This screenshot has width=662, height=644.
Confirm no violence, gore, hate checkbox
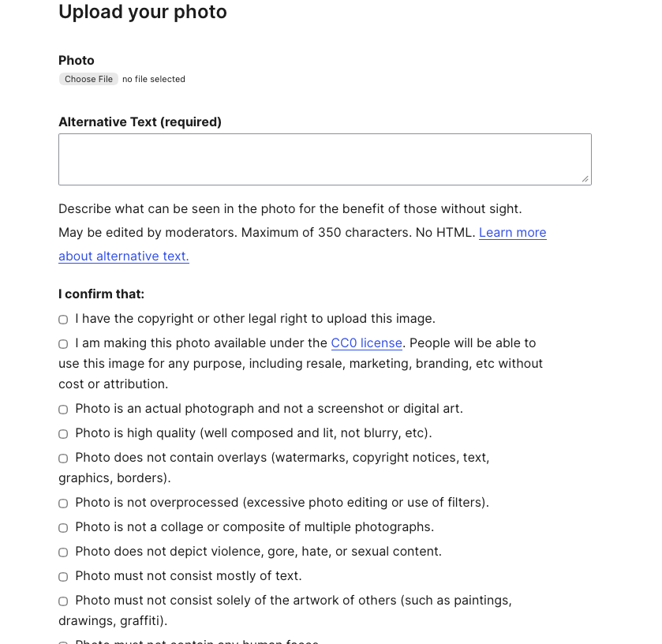[63, 552]
